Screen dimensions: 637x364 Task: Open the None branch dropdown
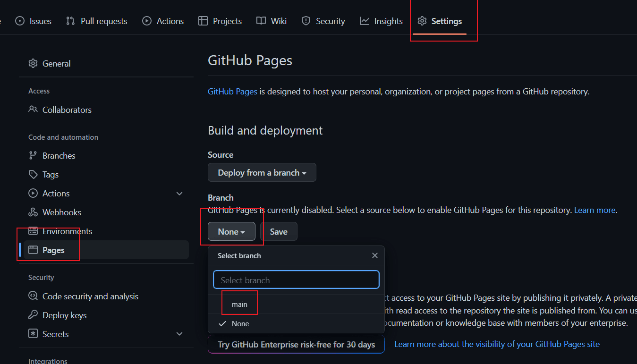[x=231, y=231]
